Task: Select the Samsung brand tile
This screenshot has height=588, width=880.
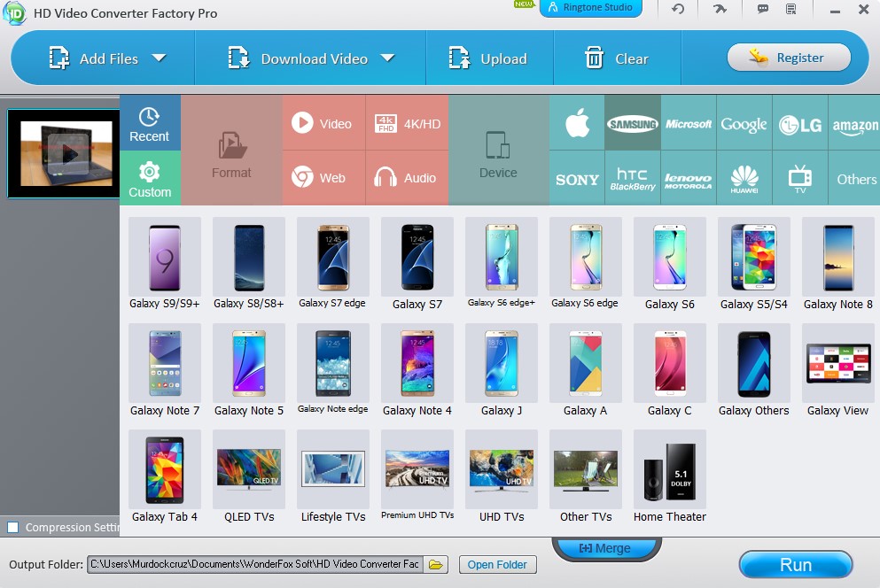Action: coord(633,123)
